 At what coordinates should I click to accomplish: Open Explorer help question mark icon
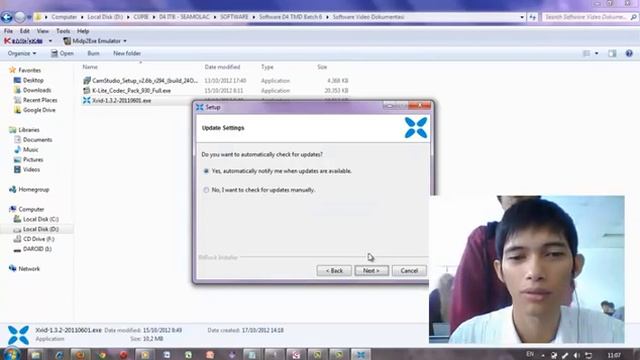(x=629, y=53)
